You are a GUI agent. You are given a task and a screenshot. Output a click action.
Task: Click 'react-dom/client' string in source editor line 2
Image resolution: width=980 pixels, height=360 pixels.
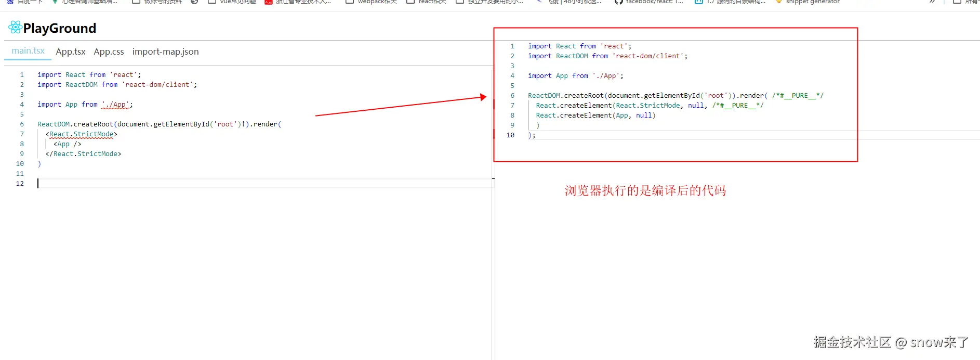157,85
